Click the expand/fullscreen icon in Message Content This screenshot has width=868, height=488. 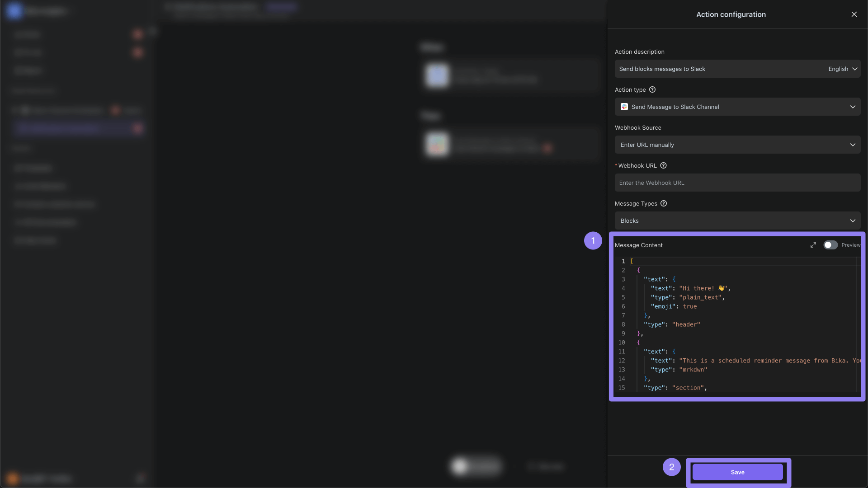click(813, 245)
